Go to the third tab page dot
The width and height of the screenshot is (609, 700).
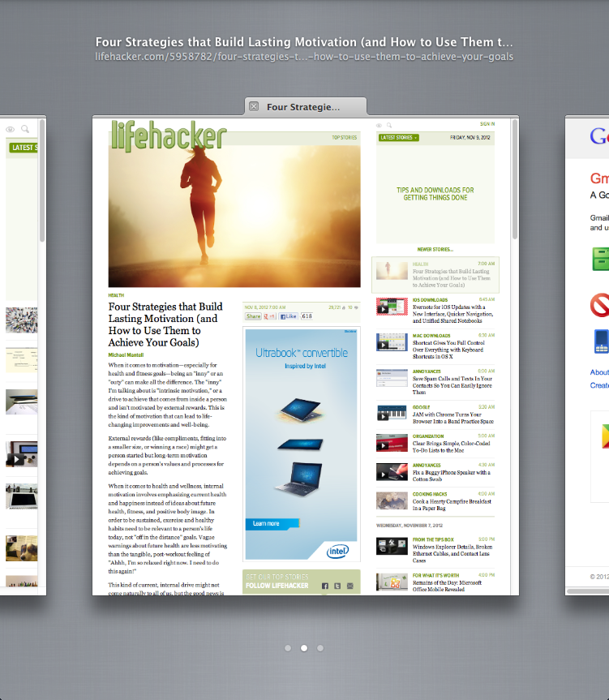point(320,648)
